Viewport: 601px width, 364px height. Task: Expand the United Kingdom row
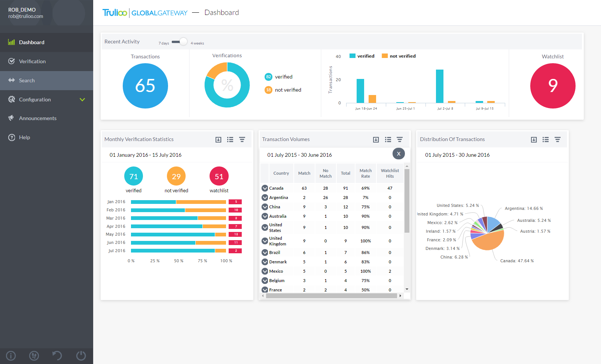click(265, 241)
